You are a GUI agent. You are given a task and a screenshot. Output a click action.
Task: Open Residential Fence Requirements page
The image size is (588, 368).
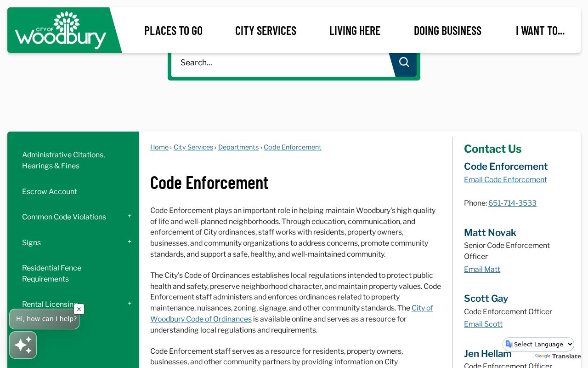pyautogui.click(x=51, y=273)
